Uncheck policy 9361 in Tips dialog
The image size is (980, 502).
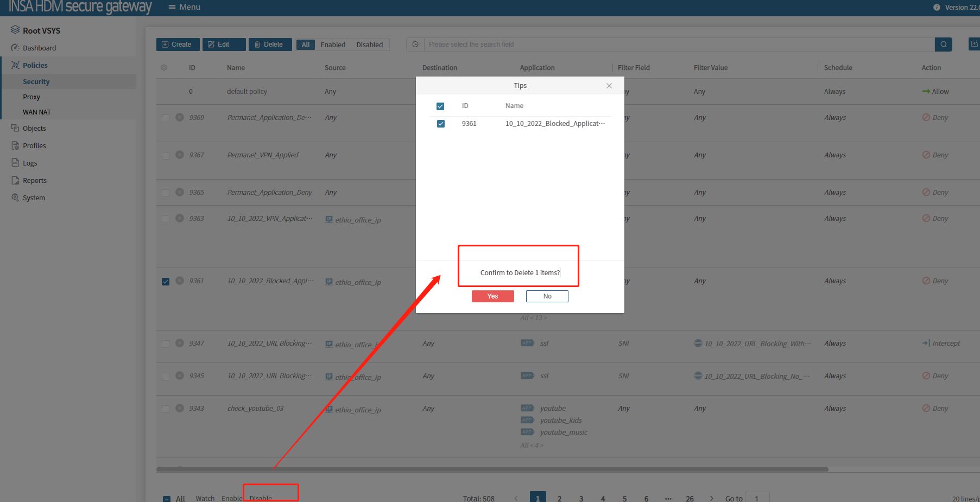coord(440,124)
